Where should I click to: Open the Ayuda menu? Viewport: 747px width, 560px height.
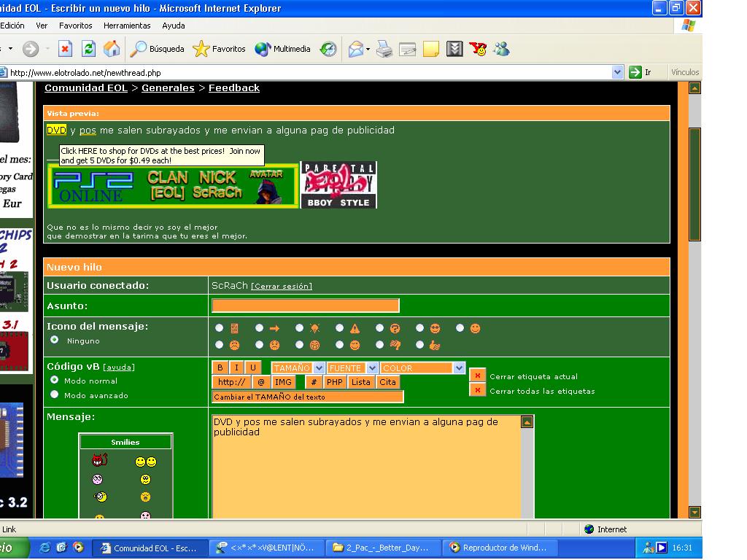(x=173, y=26)
